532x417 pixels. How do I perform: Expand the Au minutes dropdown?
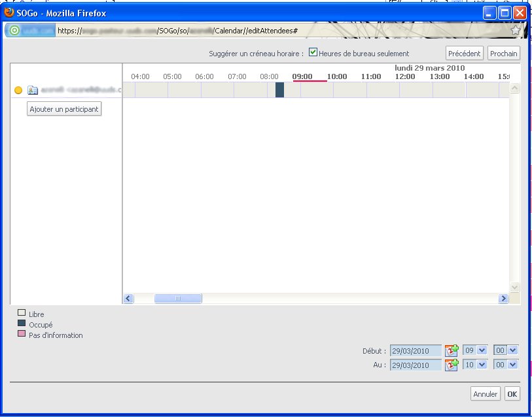click(506, 365)
